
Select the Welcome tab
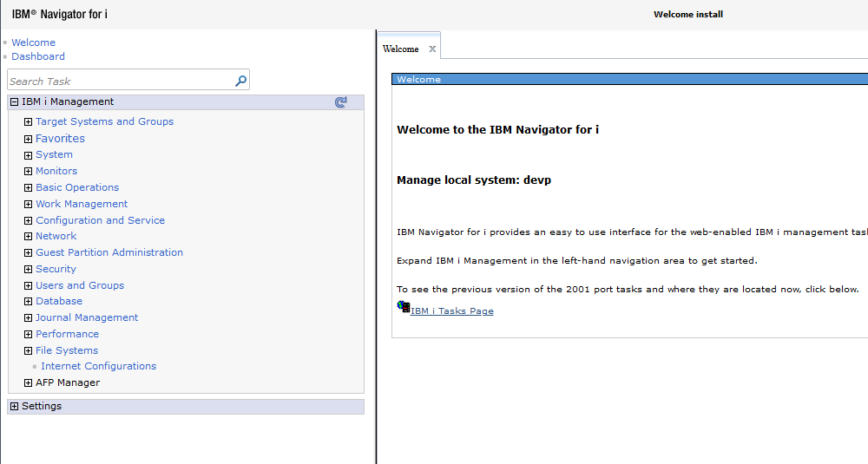[401, 49]
